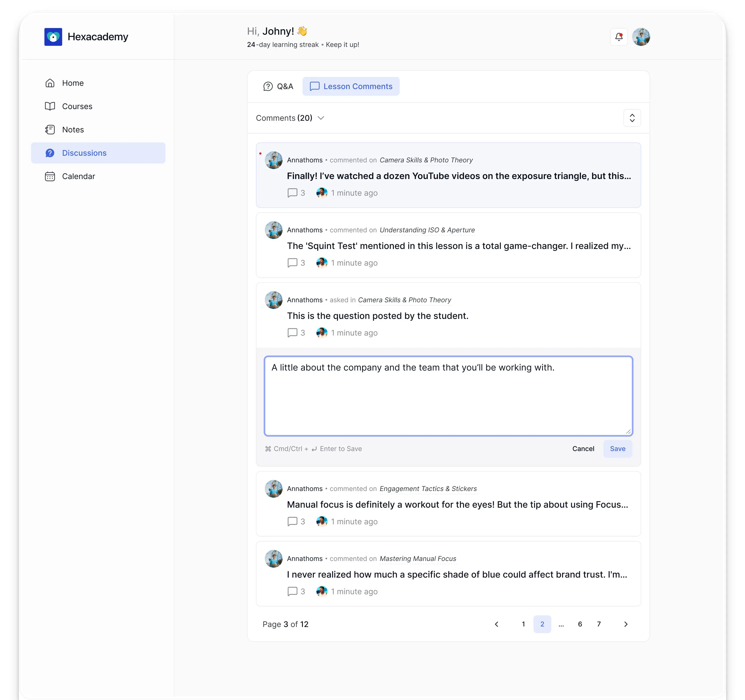Click Annathoms name on exposure triangle comment

coord(305,160)
